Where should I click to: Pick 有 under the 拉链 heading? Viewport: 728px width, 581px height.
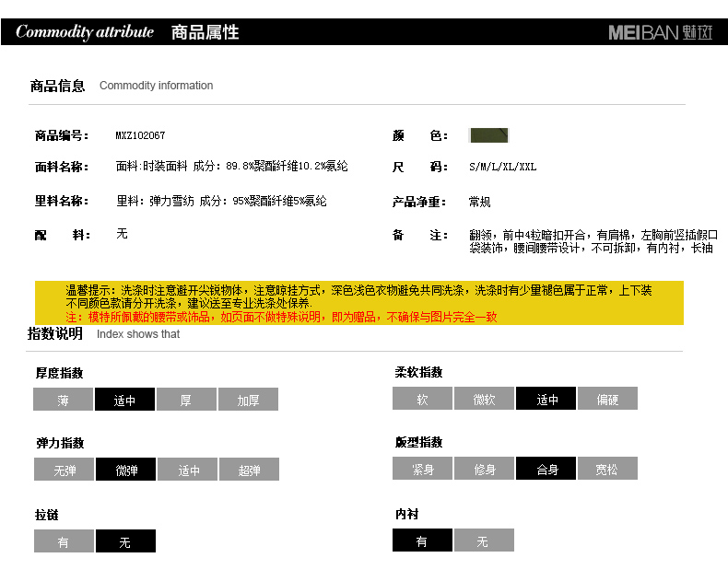[65, 541]
